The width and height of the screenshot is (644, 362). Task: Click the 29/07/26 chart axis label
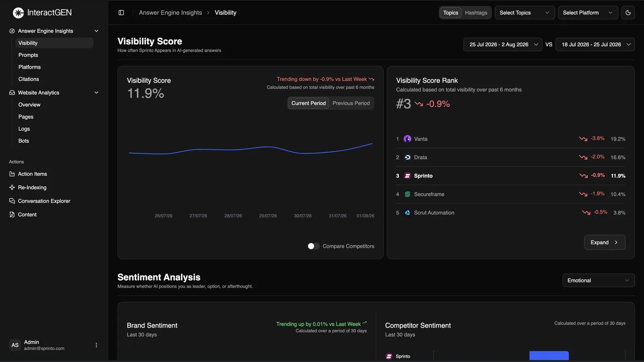tap(268, 216)
